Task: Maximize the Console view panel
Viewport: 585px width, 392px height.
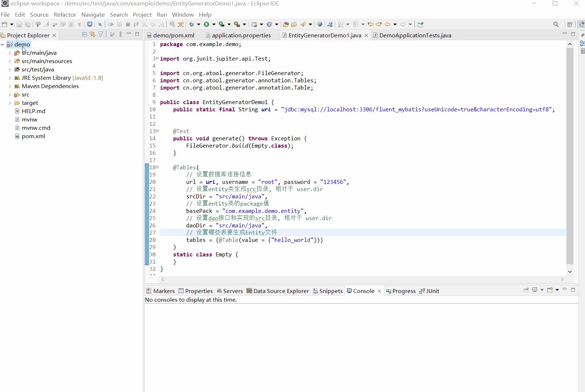Action: tap(573, 289)
